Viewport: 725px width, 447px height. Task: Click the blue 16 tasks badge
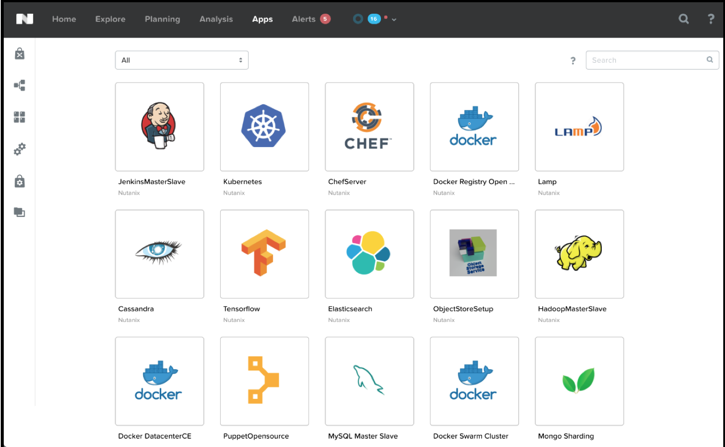pos(374,19)
